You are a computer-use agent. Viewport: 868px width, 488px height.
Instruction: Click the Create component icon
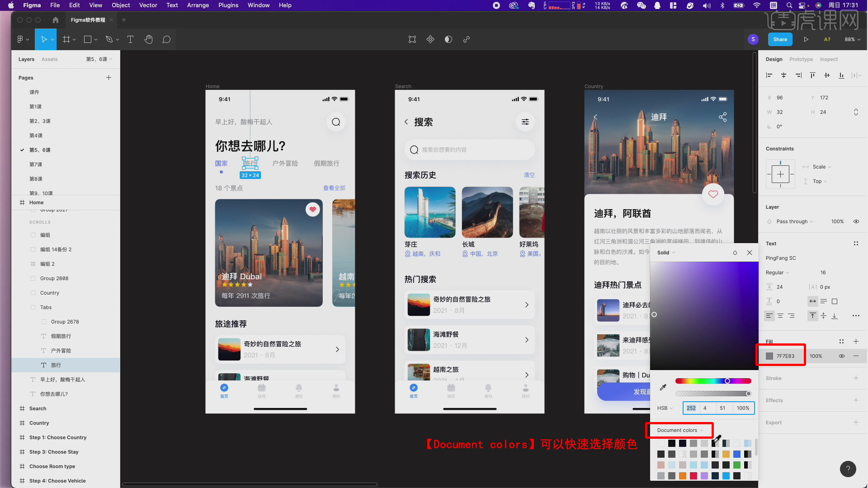click(430, 39)
